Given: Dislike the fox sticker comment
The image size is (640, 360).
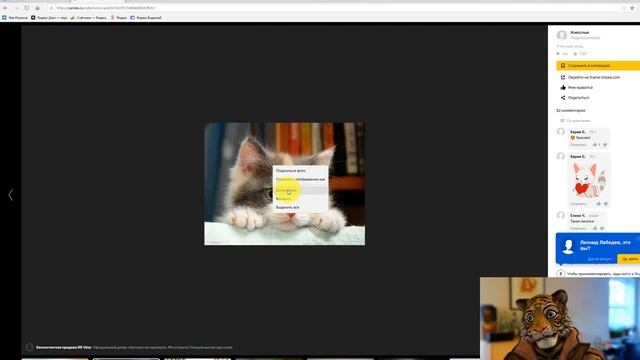Looking at the screenshot, I should coord(606,204).
